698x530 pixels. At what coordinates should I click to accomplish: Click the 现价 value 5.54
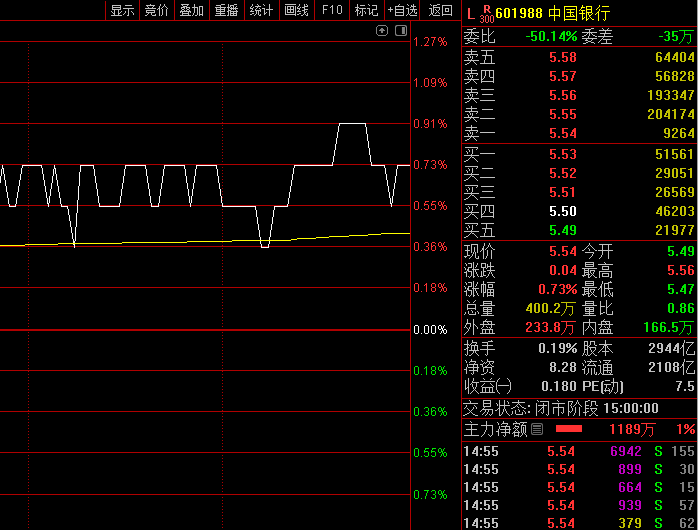563,251
